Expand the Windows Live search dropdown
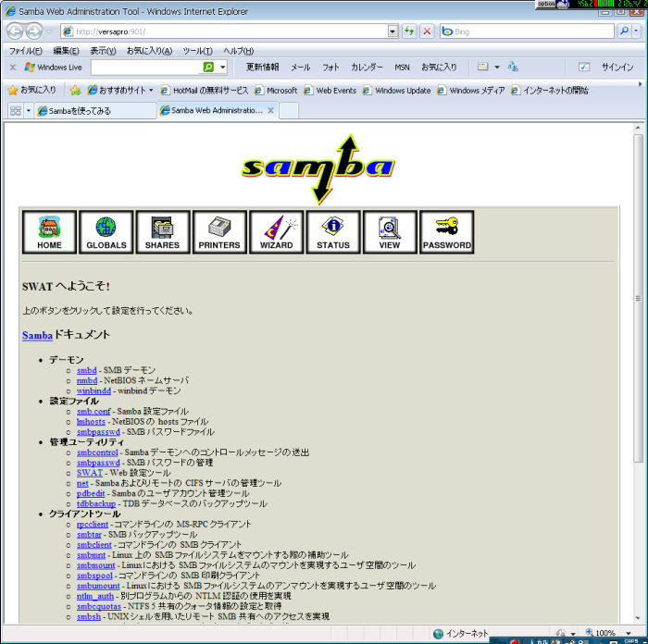Screen dimensions: 648x644 click(x=223, y=67)
